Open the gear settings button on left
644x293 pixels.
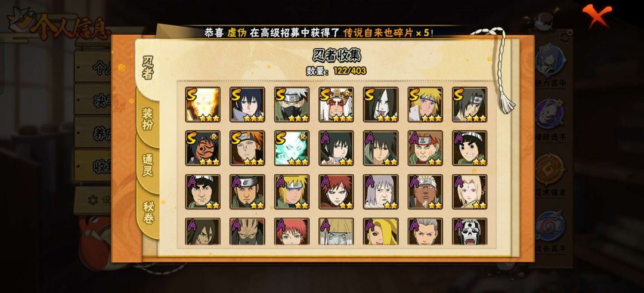(93, 200)
